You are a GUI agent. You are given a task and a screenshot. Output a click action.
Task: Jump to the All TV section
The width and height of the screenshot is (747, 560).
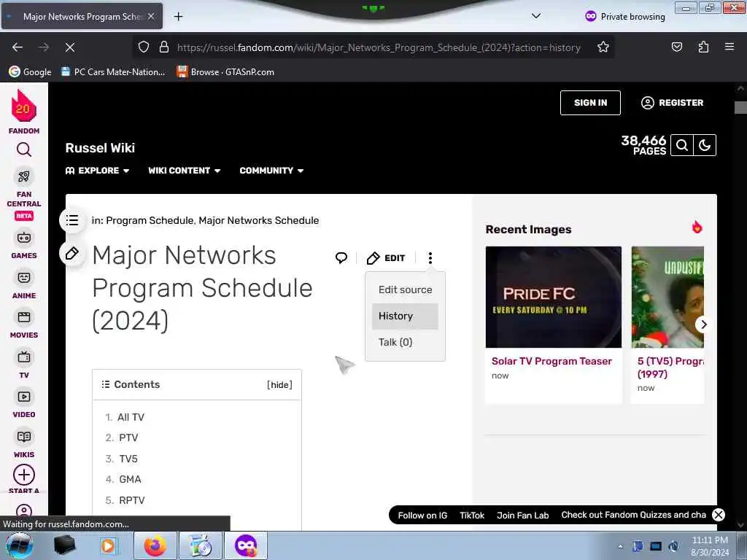click(131, 417)
